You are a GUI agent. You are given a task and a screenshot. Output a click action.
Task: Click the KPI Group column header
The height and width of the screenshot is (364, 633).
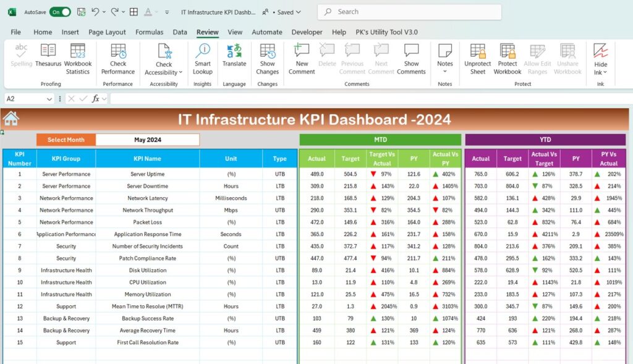pyautogui.click(x=66, y=159)
